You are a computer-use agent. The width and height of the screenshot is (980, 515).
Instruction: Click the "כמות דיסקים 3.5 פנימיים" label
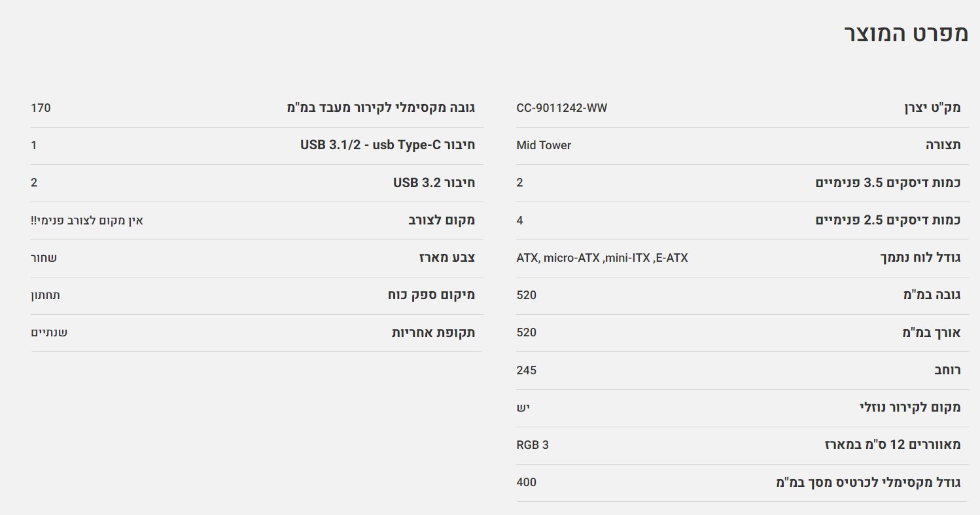point(888,183)
